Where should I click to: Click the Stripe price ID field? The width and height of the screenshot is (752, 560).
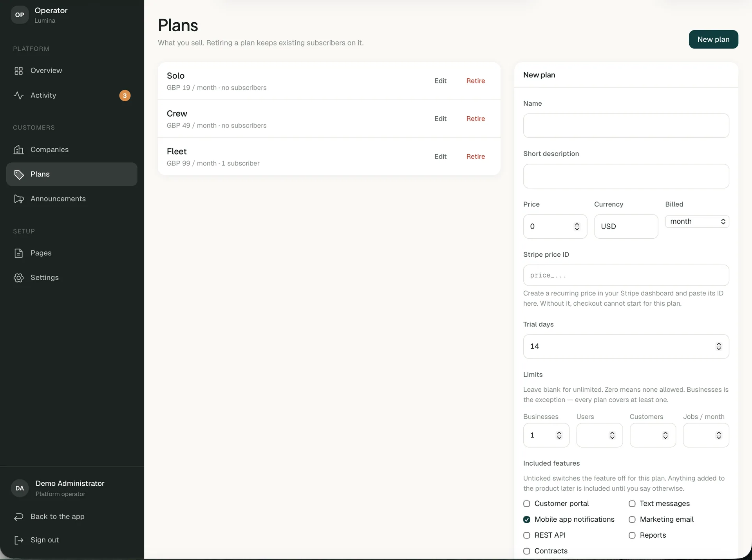tap(626, 275)
